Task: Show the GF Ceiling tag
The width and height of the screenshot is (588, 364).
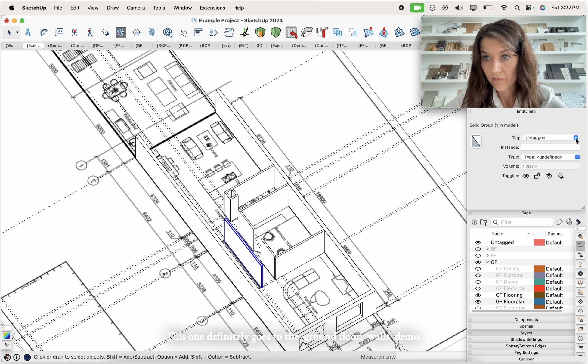Action: coord(478,269)
